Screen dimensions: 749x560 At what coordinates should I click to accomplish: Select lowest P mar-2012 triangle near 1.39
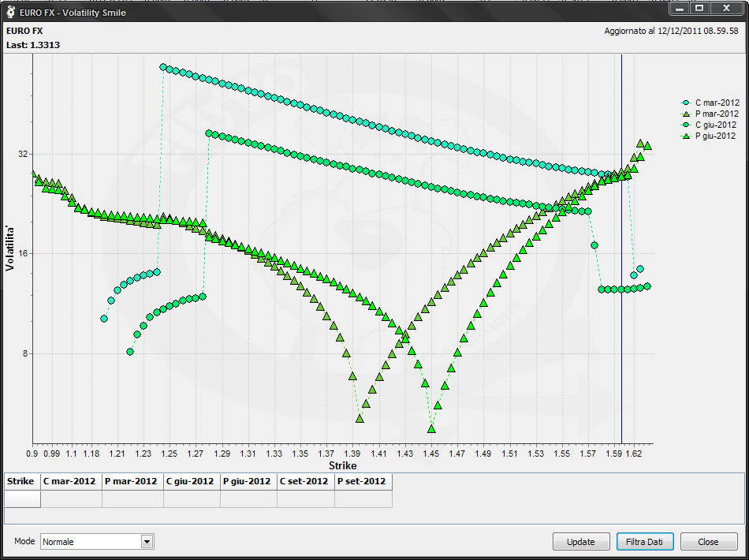point(360,419)
